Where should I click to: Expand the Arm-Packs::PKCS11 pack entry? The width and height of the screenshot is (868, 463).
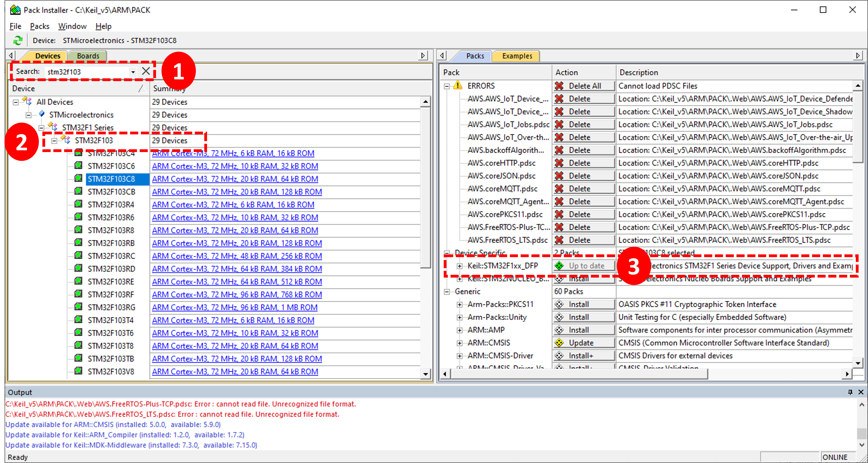point(460,304)
